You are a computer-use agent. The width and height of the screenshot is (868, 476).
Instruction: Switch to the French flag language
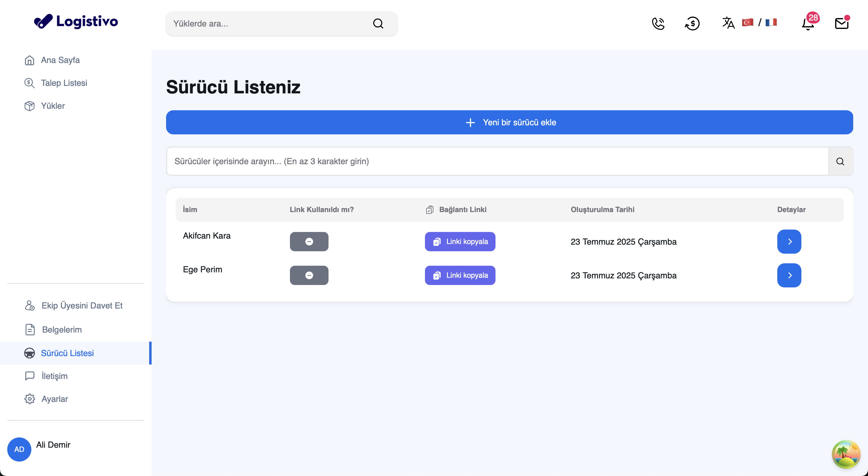coord(771,23)
